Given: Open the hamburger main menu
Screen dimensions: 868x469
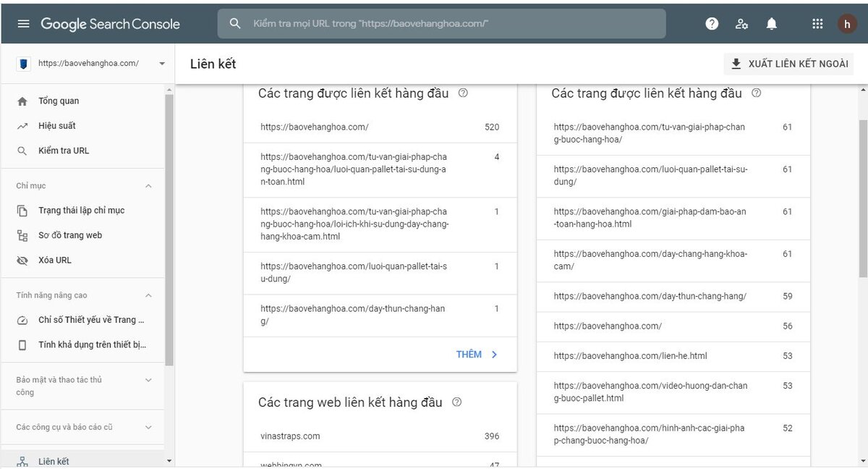Looking at the screenshot, I should [24, 24].
